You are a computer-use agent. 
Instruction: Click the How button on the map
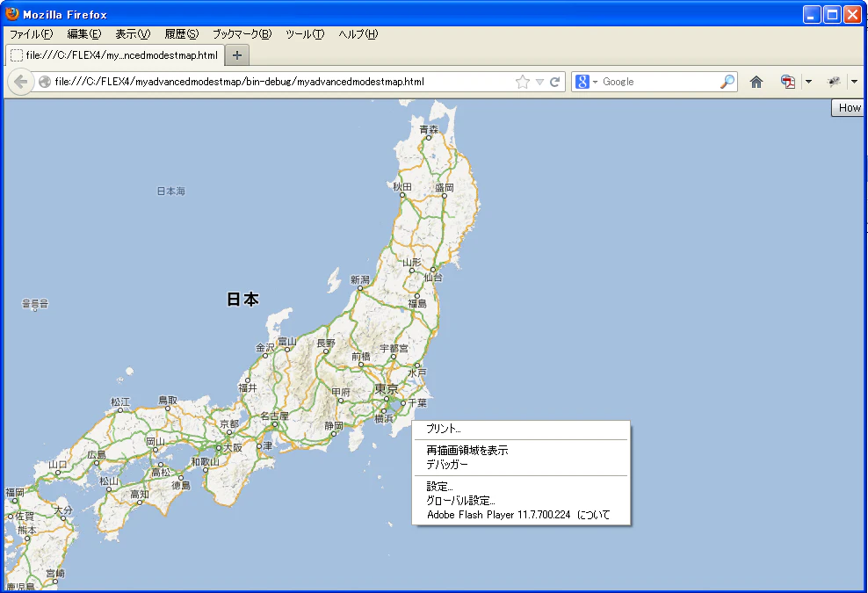click(x=848, y=108)
